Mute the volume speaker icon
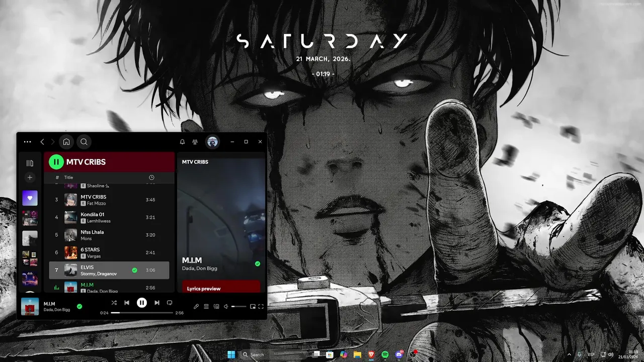This screenshot has width=644, height=362. point(226,306)
